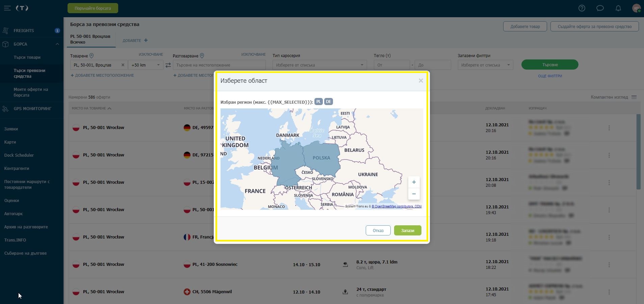Open row menu for 18:22 offer
The width and height of the screenshot is (644, 304).
tap(609, 264)
